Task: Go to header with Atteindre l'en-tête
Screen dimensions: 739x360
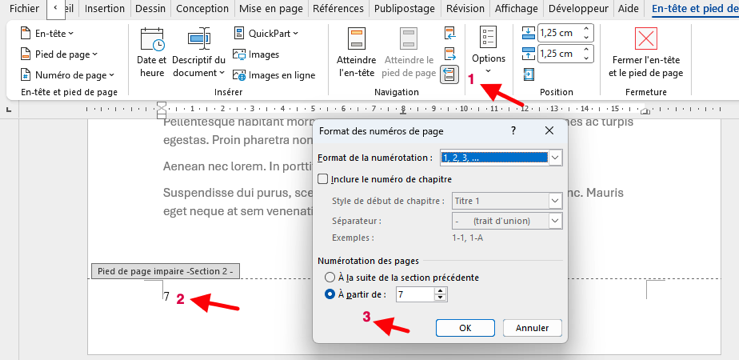Action: point(356,53)
